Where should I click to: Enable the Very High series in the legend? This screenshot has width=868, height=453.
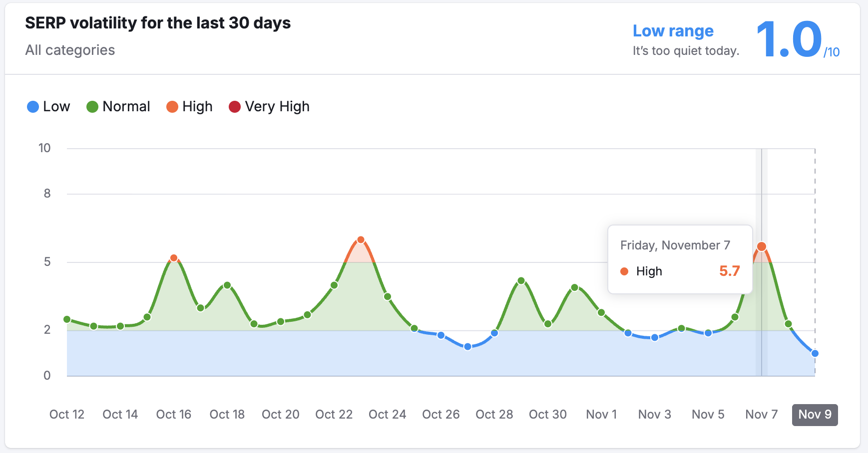pyautogui.click(x=269, y=106)
